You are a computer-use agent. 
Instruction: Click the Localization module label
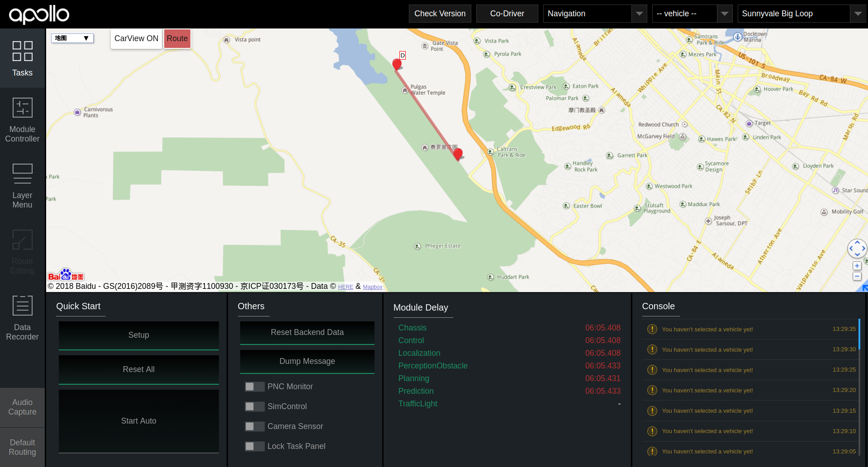coord(419,353)
